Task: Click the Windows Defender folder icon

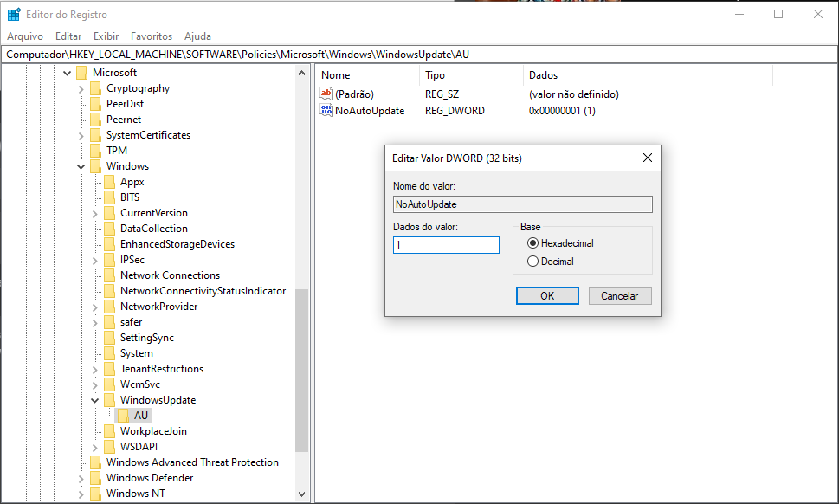Action: 95,478
